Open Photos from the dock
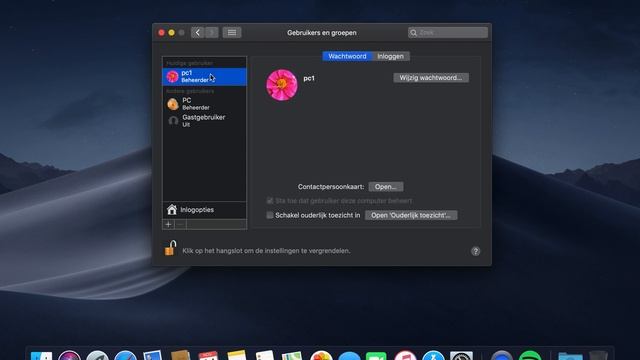The height and width of the screenshot is (360, 640). coord(321,356)
